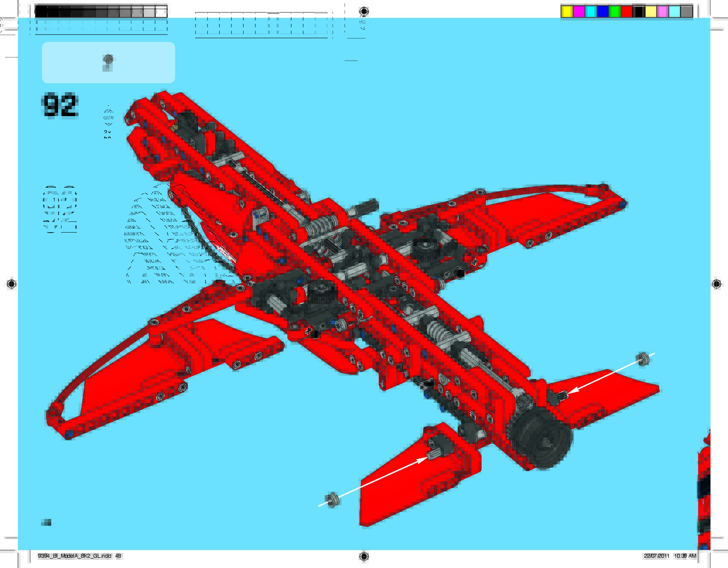Click the gray bush part at upper right arrow

[x=643, y=359]
